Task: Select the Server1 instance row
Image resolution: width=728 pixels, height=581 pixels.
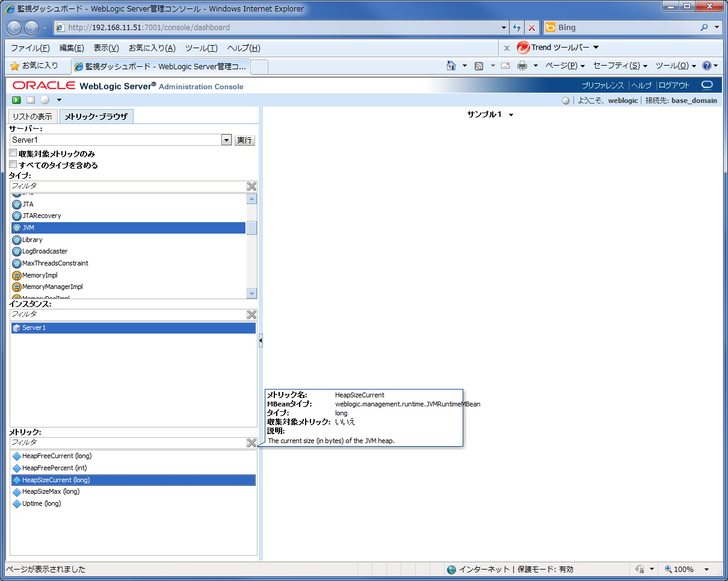Action: coord(133,328)
